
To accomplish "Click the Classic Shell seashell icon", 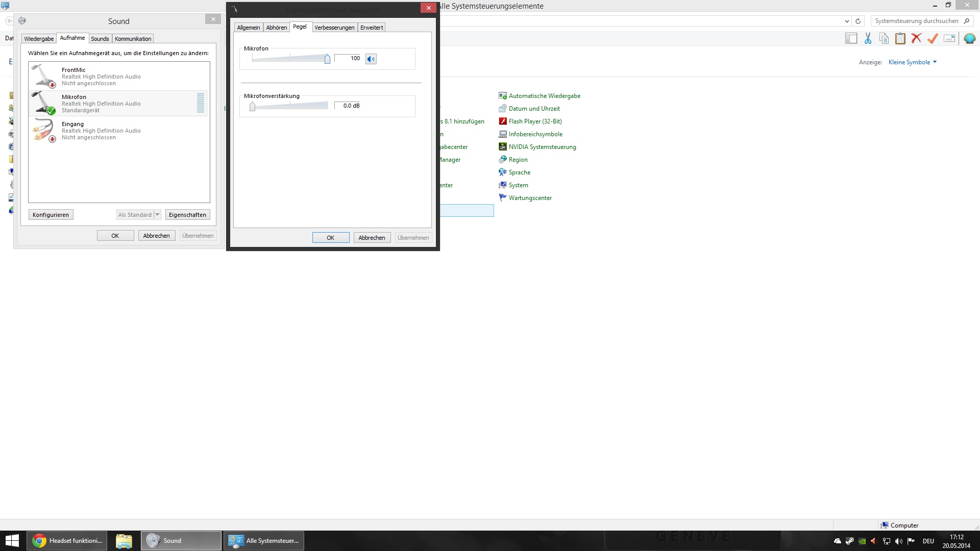I will pos(969,38).
